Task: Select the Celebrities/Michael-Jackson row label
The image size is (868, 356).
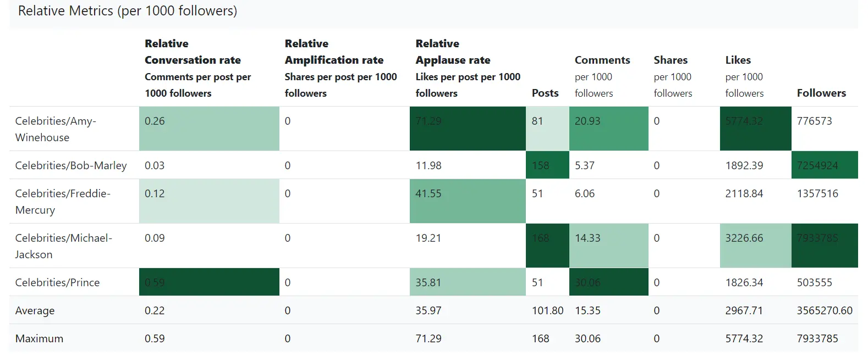Action: click(63, 246)
